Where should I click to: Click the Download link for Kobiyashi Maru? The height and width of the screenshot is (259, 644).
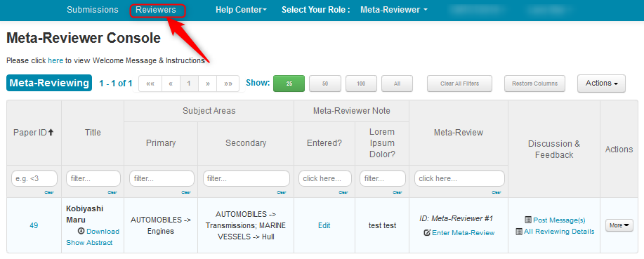click(103, 232)
